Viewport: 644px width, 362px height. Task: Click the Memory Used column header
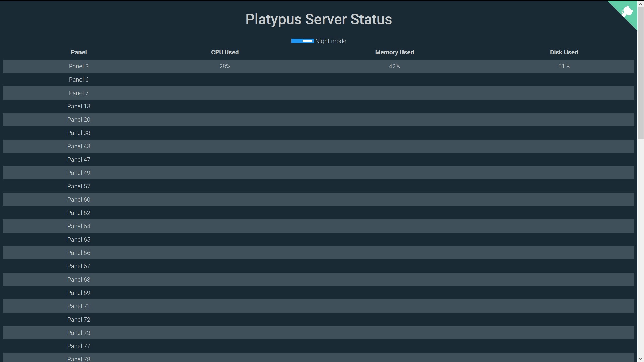click(x=394, y=52)
